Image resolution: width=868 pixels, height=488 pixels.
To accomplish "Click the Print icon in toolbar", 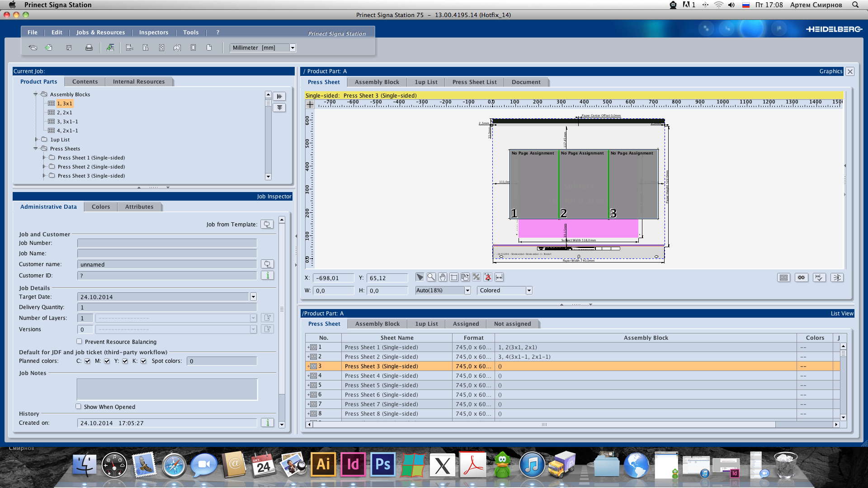I will pos(89,47).
